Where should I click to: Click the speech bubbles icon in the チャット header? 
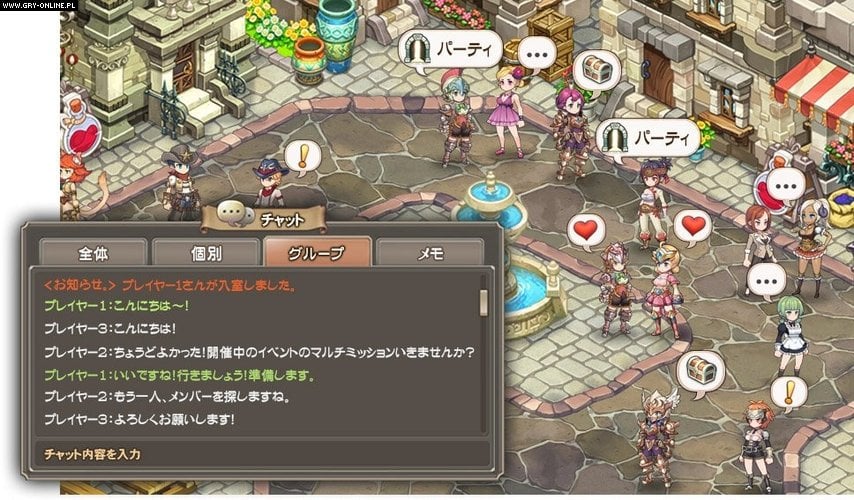(x=235, y=213)
